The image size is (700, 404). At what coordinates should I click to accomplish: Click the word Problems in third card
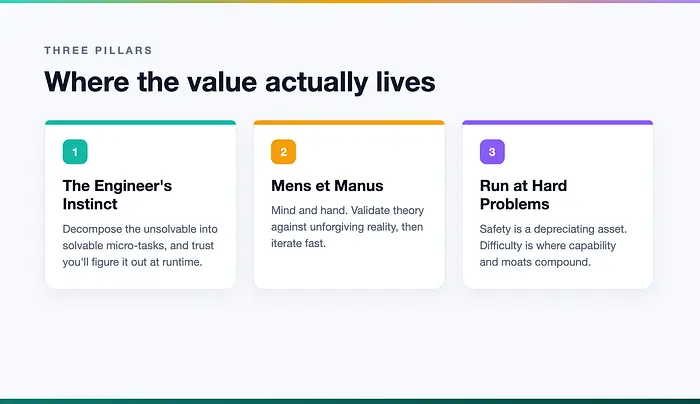click(514, 204)
